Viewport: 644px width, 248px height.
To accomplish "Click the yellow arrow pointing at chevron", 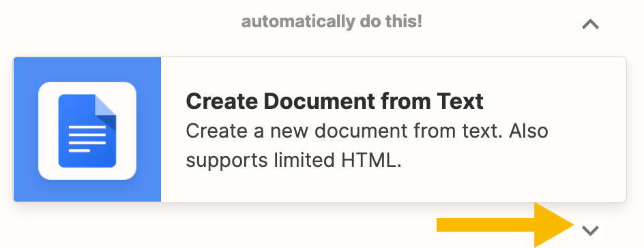I will pos(506,225).
